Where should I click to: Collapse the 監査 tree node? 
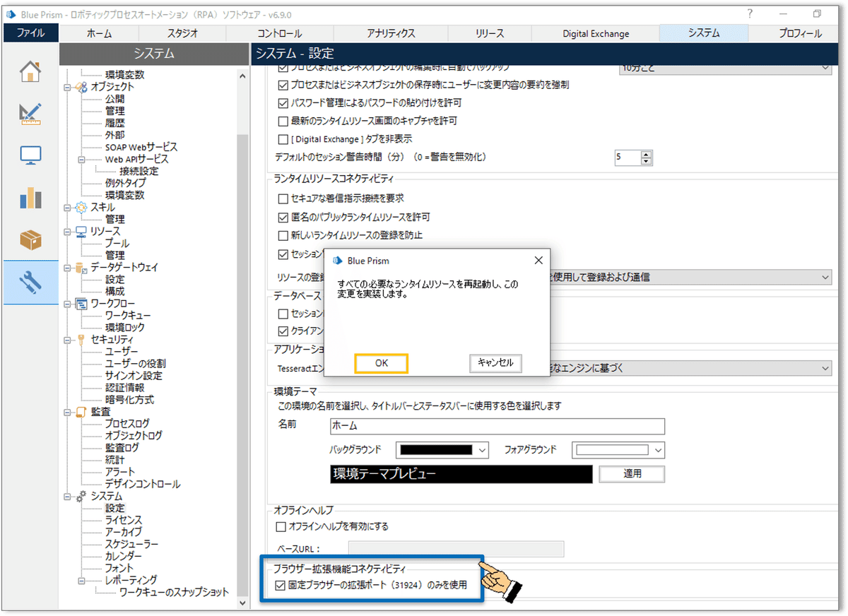point(68,413)
